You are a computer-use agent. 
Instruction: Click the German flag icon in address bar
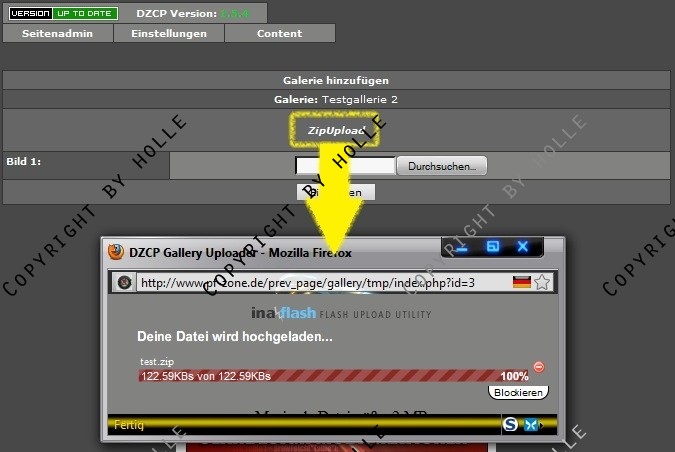coord(521,283)
